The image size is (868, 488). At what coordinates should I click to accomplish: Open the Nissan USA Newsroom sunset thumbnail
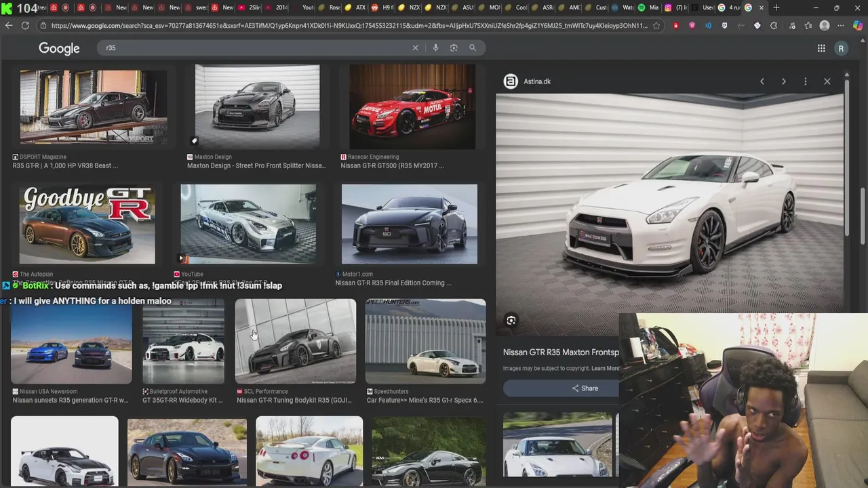coord(71,342)
